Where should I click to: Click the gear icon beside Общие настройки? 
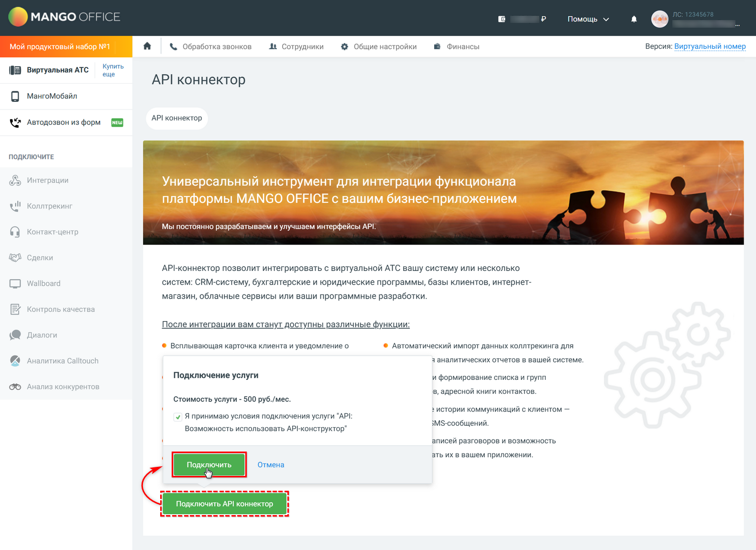tap(344, 46)
